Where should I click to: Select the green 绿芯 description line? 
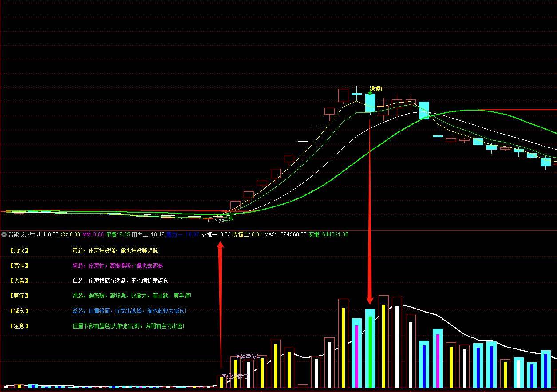pos(132,296)
